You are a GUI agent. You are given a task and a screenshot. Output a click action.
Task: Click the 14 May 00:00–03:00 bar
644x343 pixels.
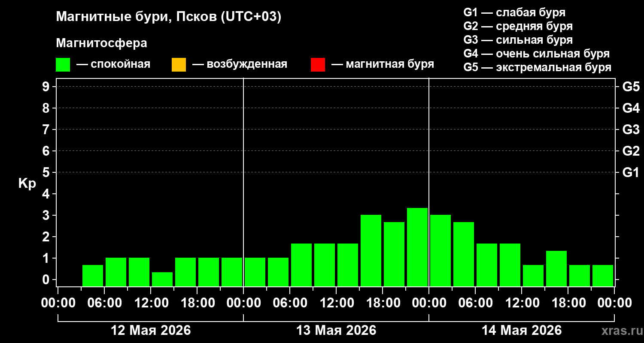coord(440,250)
